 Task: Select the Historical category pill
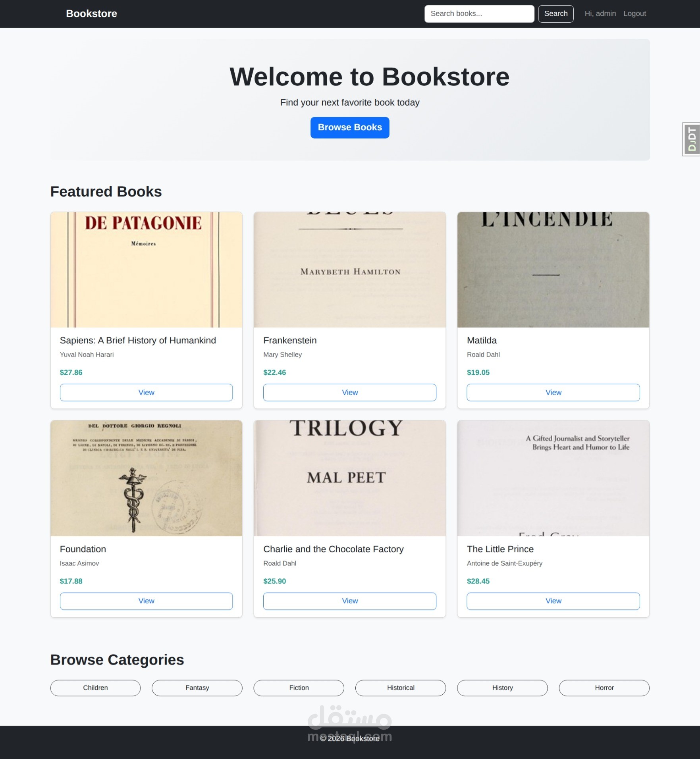[x=401, y=688]
